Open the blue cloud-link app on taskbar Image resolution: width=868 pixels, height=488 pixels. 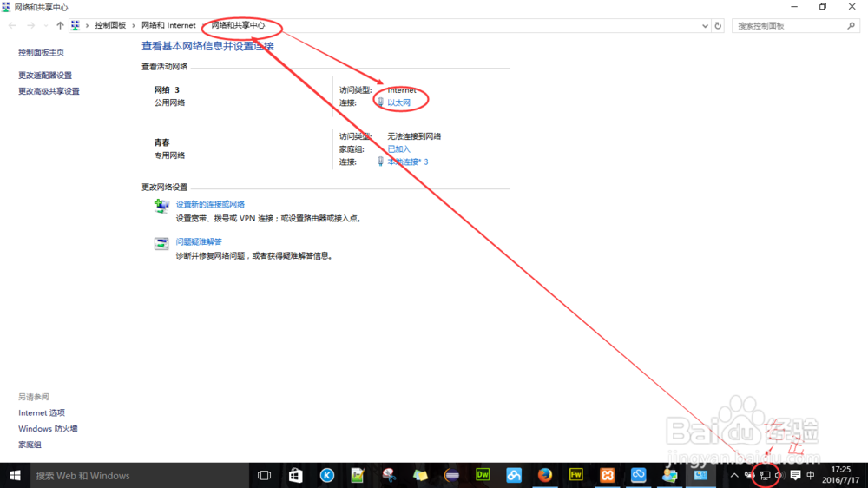(x=514, y=475)
